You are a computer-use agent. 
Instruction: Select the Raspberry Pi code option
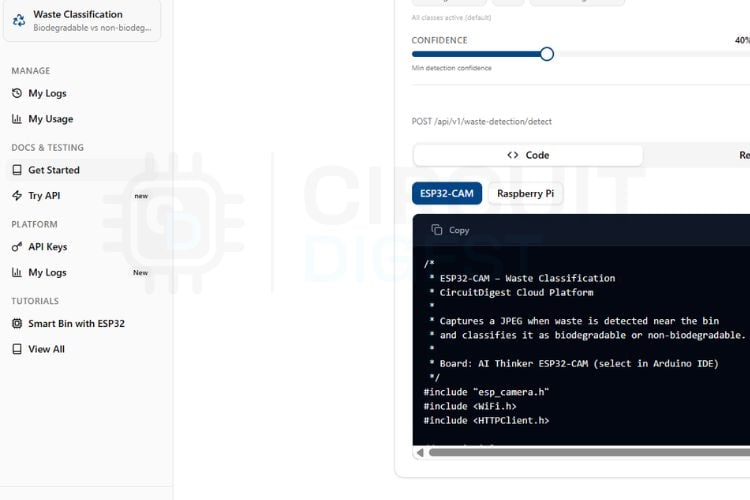pos(525,193)
